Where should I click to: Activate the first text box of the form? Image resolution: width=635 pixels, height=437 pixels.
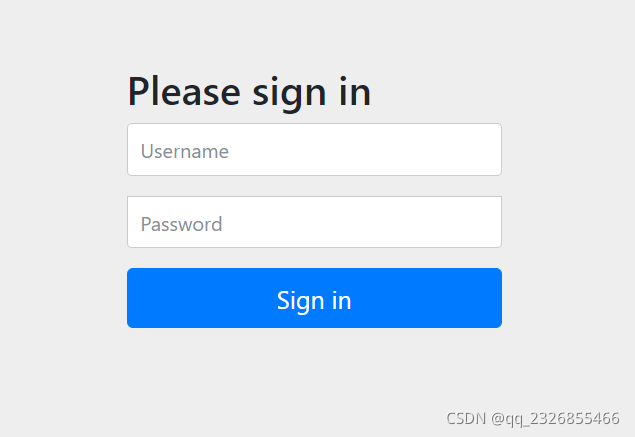point(314,149)
